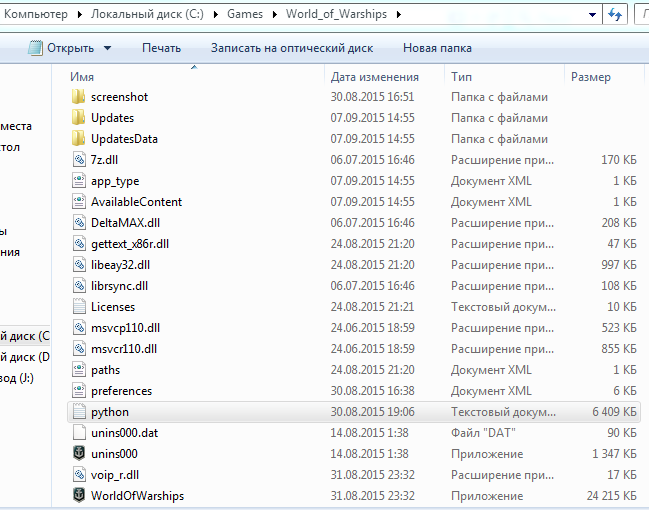Viewport: 649px width, 510px height.
Task: Click the preferences XML file icon
Action: pyautogui.click(x=79, y=391)
